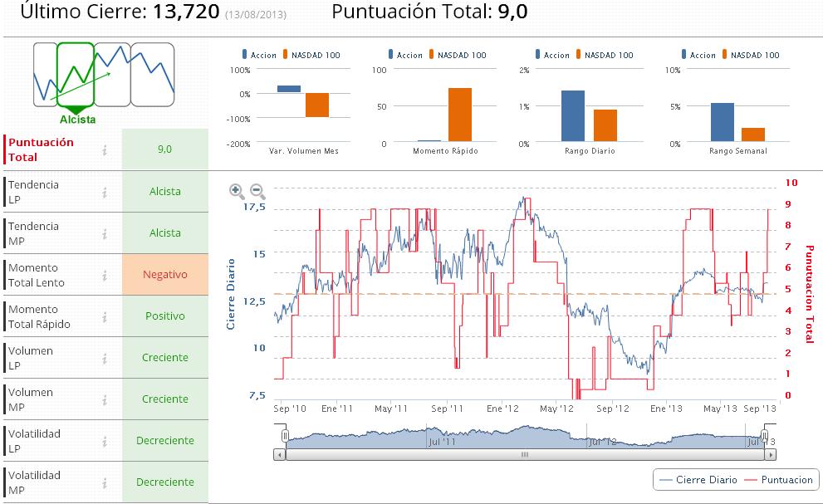Zoom out of the main chart
This screenshot has width=823, height=504.
click(257, 191)
